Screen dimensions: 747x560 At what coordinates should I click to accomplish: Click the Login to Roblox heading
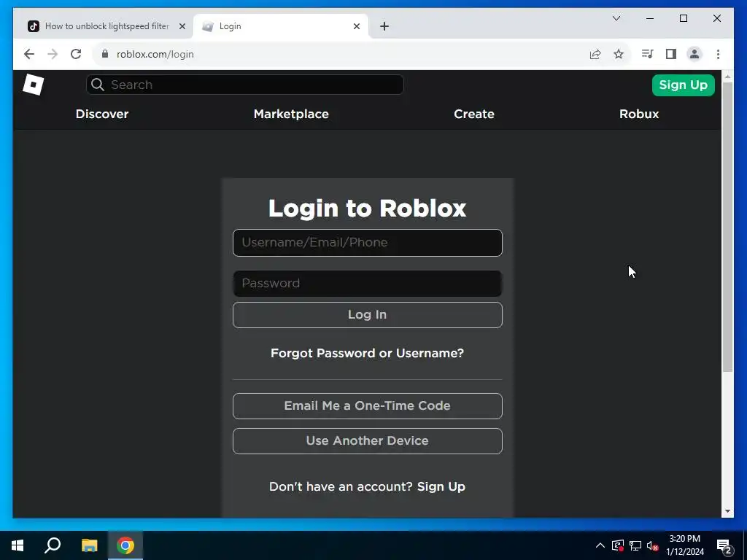point(368,208)
